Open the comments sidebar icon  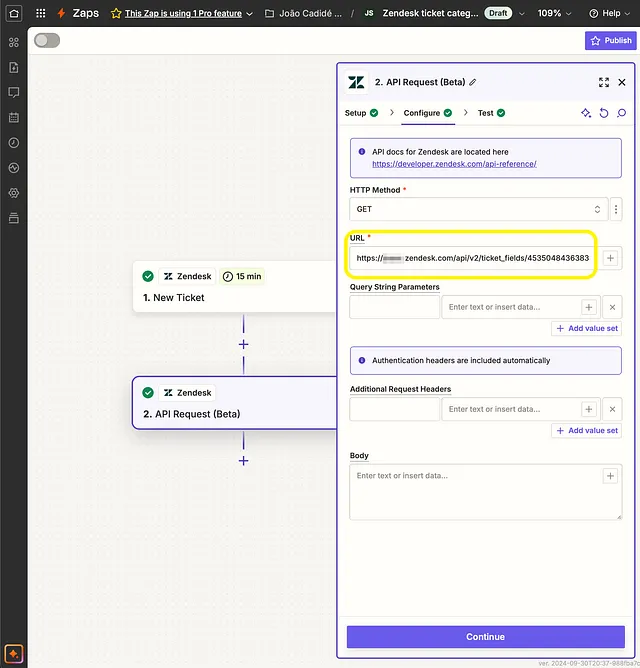pyautogui.click(x=14, y=92)
